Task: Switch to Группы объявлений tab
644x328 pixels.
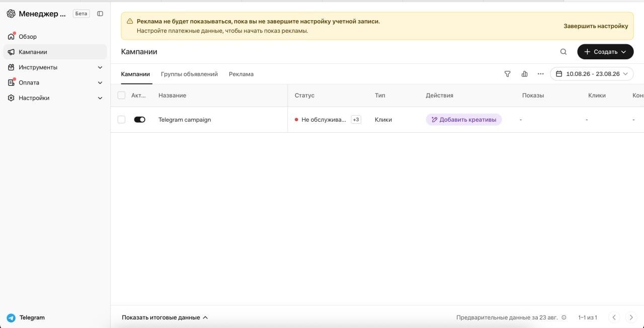Action: click(189, 74)
